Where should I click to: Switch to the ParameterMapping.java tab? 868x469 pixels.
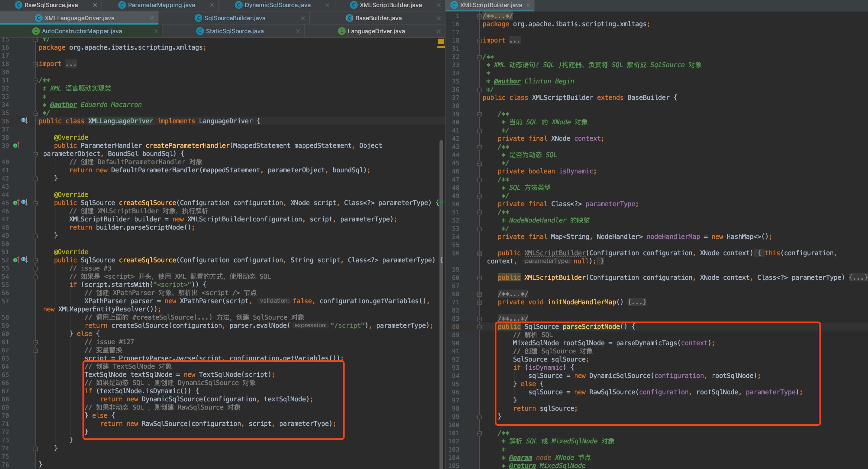click(161, 5)
